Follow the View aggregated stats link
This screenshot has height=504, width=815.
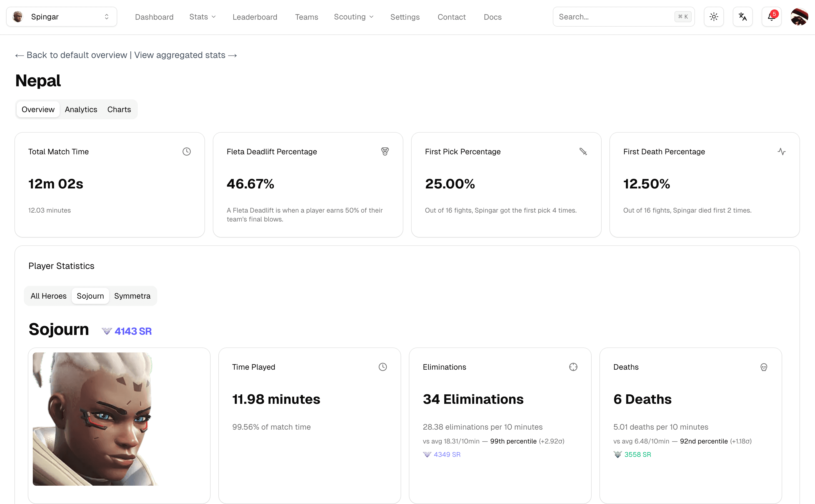(179, 55)
